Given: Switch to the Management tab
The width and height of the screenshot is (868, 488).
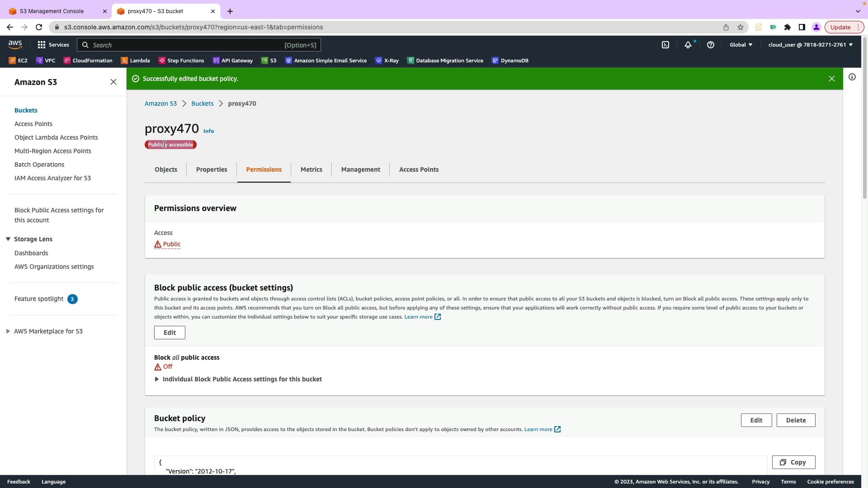Looking at the screenshot, I should [360, 169].
